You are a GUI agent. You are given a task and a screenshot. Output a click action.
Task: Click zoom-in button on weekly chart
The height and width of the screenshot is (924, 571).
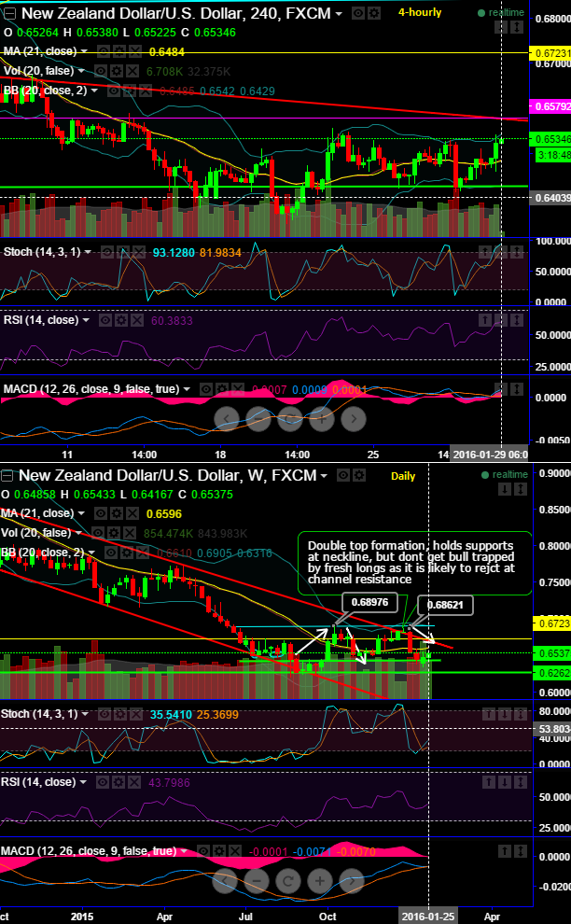pyautogui.click(x=320, y=882)
